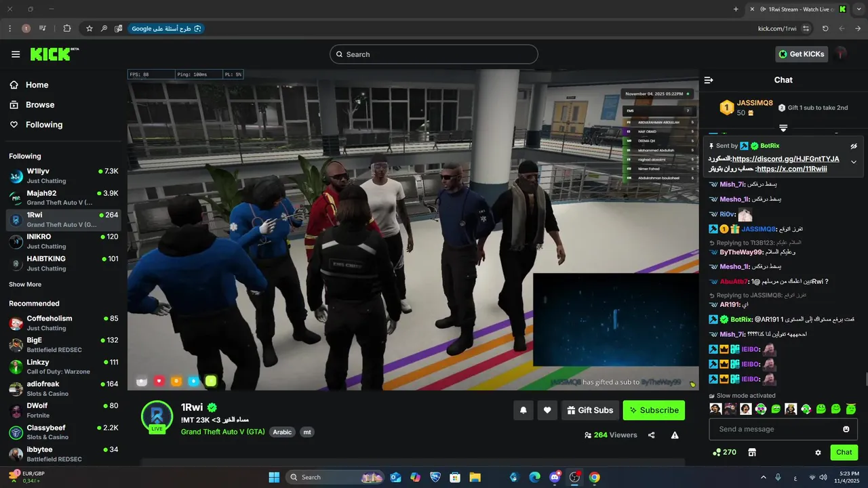Click Linkzy channel avatar
Viewport: 868px width, 488px height.
pos(16,367)
